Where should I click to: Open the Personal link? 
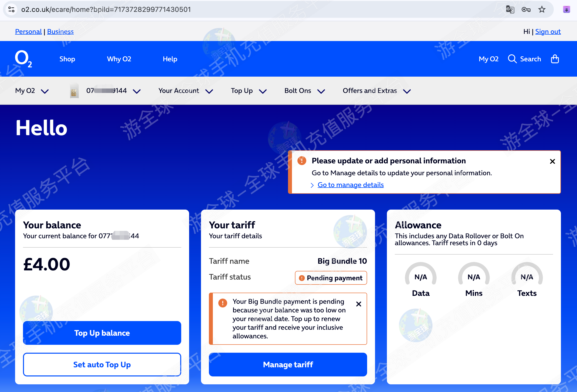[x=28, y=32]
